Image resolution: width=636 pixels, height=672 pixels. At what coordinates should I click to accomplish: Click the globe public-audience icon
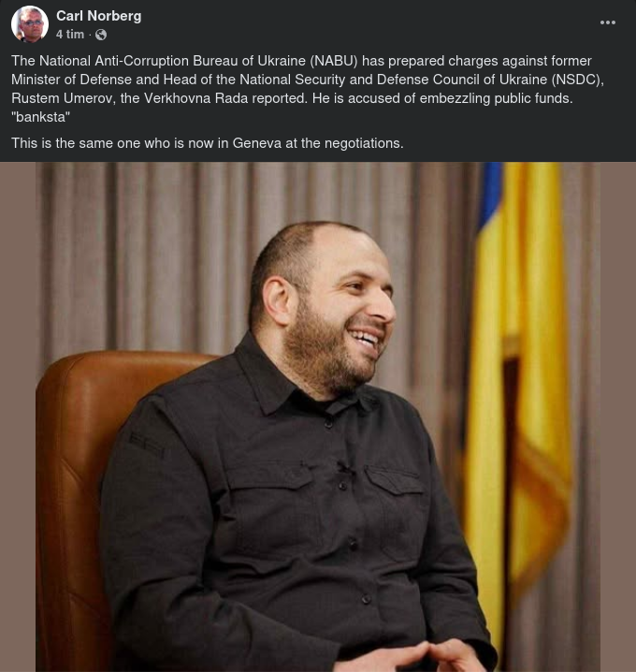click(x=101, y=35)
